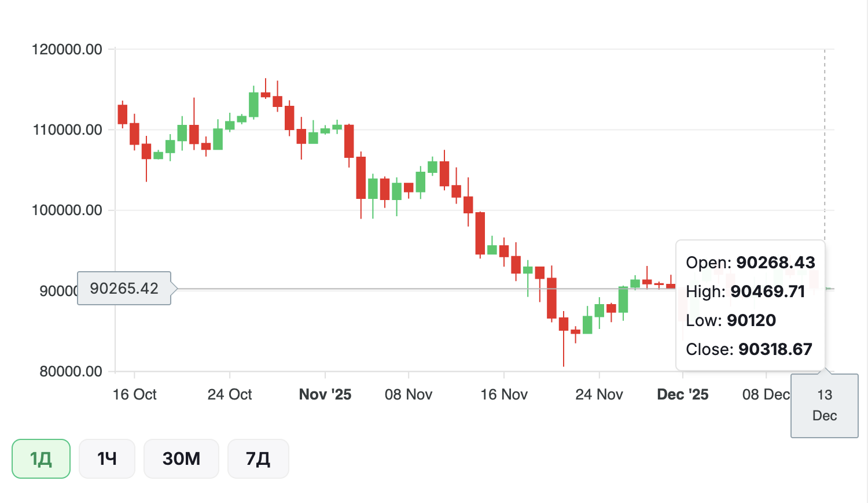Click the Close value 90318.67 in tooltip

click(775, 349)
